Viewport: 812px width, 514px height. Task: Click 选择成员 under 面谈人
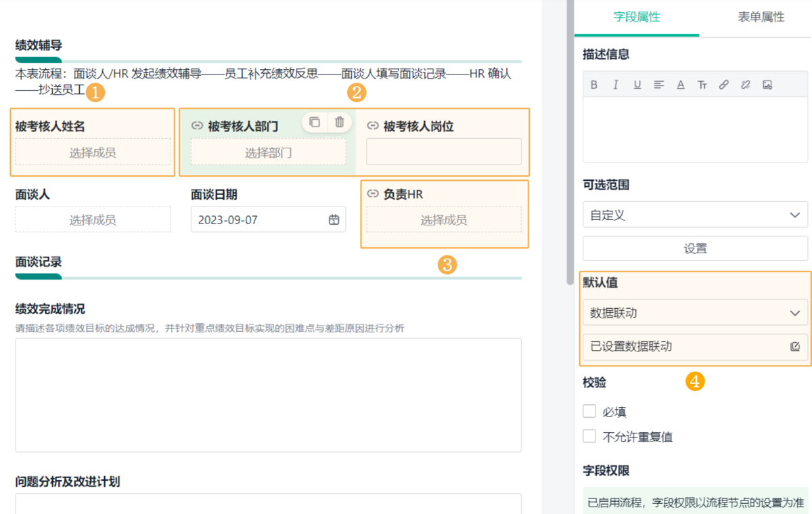coord(93,220)
